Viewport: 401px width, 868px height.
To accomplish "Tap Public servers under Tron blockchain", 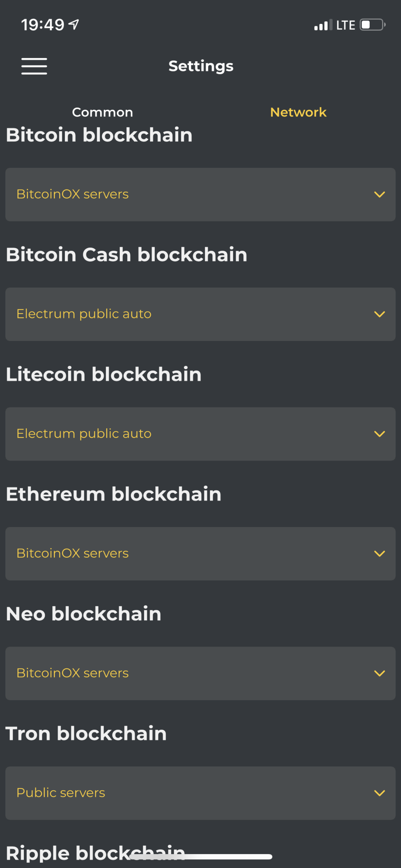I will (x=61, y=792).
